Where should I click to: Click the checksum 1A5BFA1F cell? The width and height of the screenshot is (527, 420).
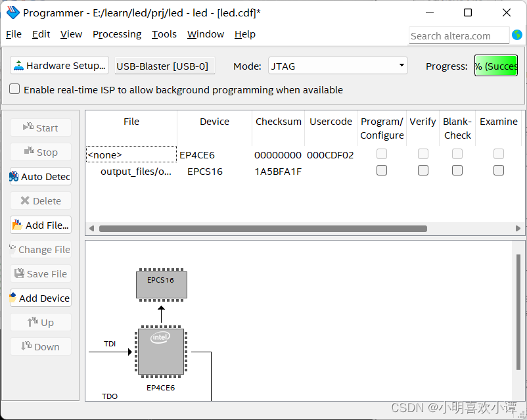coord(278,172)
